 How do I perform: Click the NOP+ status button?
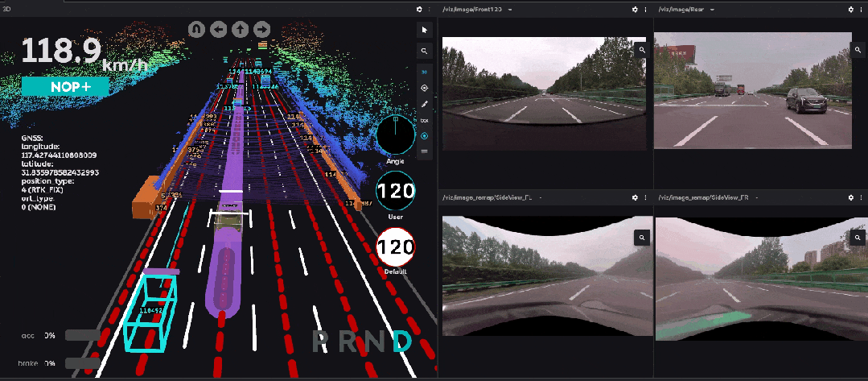click(65, 86)
